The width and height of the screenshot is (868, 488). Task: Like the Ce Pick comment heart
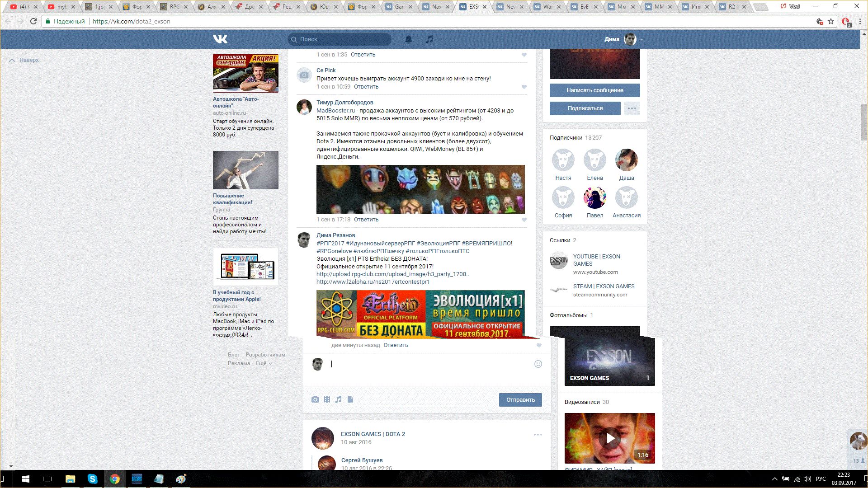[x=524, y=87]
